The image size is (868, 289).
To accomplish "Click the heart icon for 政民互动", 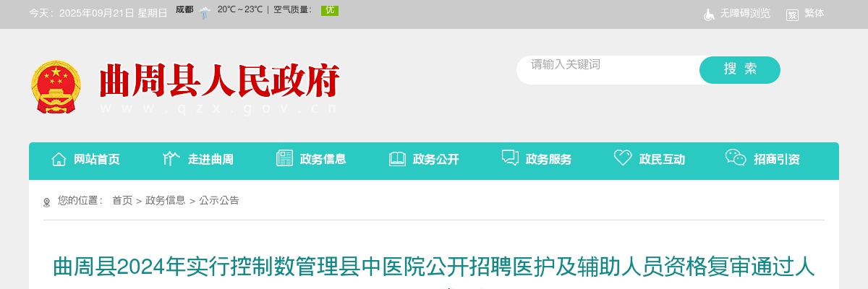I will click(x=623, y=158).
